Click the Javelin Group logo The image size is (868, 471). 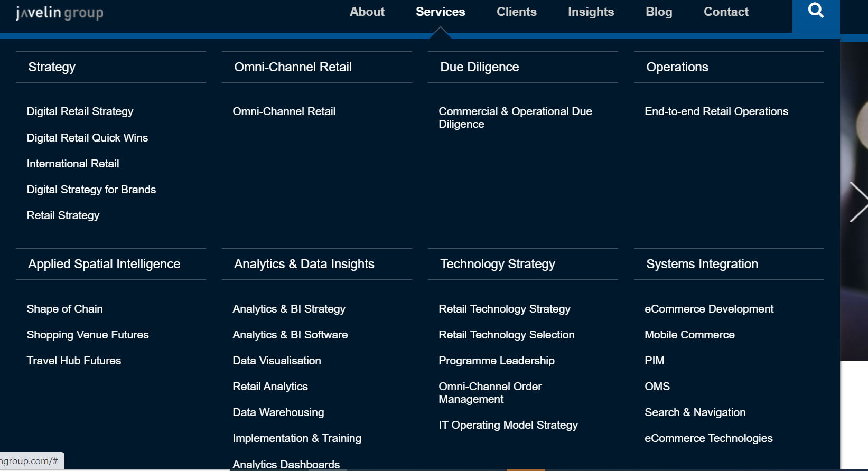(60, 13)
